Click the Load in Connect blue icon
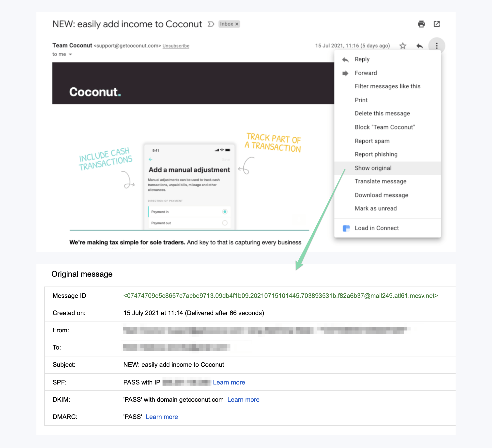The height and width of the screenshot is (448, 492). [346, 228]
